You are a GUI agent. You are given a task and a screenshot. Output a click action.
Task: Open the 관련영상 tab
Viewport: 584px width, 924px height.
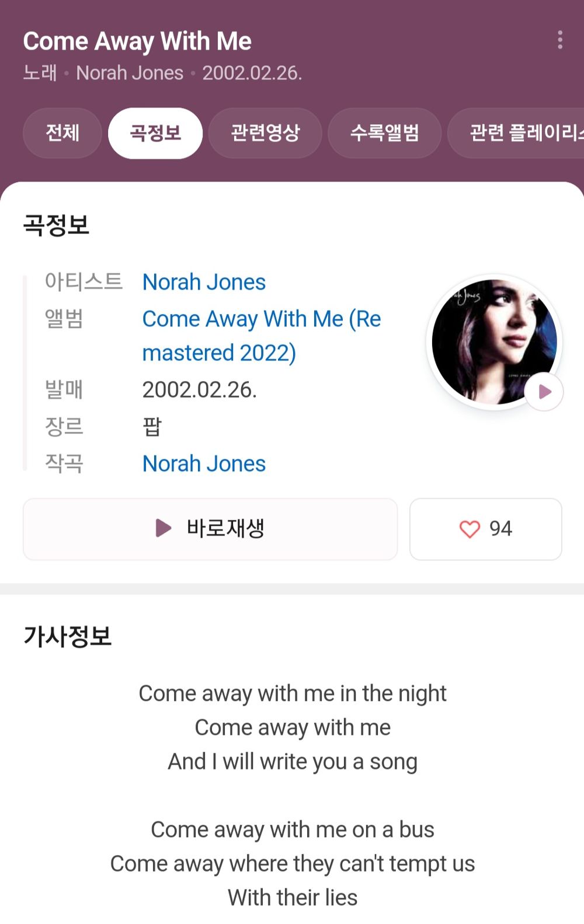pyautogui.click(x=265, y=133)
